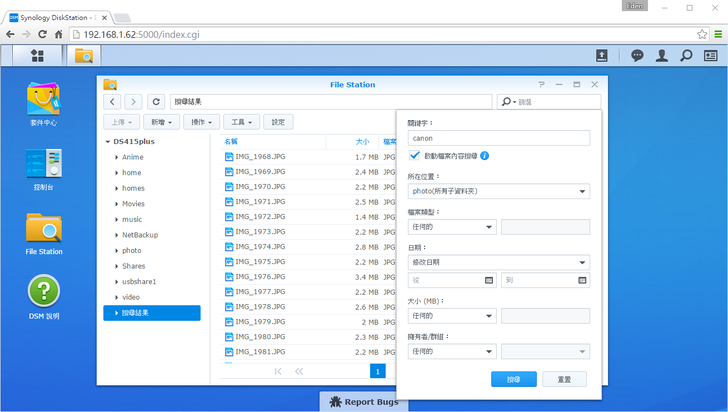The image size is (728, 412).
Task: Open the user options icon in DSM taskbar
Action: pyautogui.click(x=661, y=56)
